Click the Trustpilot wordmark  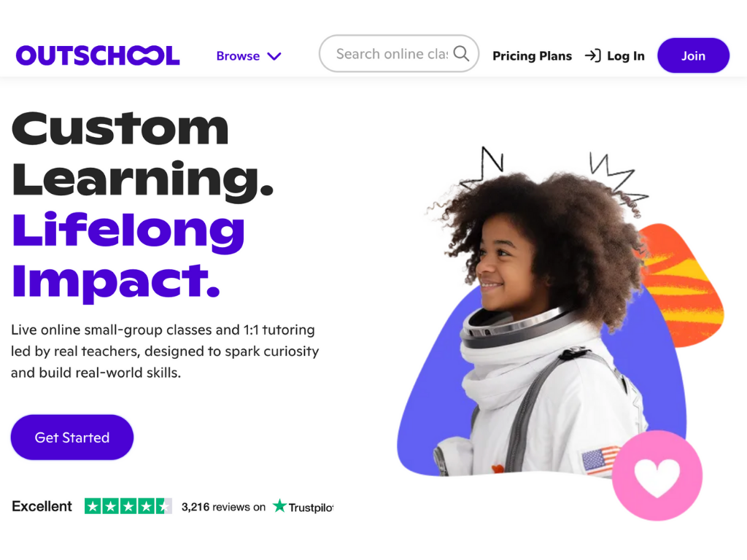311,507
